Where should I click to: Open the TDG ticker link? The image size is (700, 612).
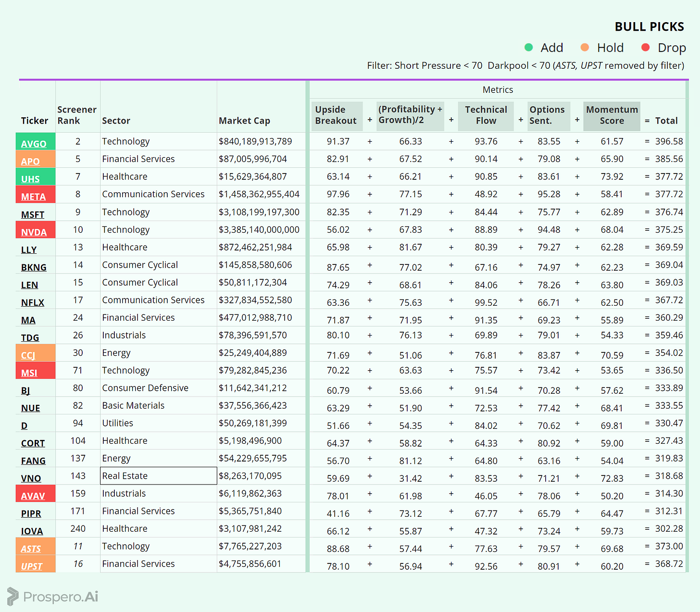(x=30, y=337)
